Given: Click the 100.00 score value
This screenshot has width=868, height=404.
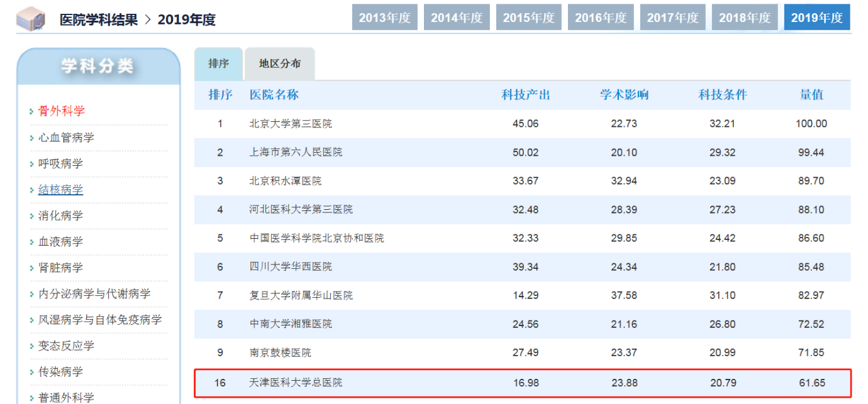Looking at the screenshot, I should (811, 124).
